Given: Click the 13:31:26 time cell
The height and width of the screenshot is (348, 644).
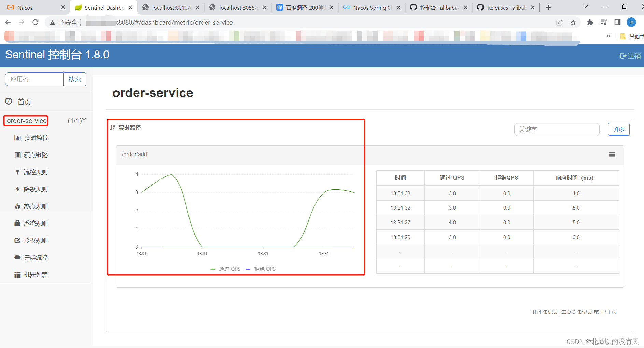Looking at the screenshot, I should pyautogui.click(x=401, y=237).
